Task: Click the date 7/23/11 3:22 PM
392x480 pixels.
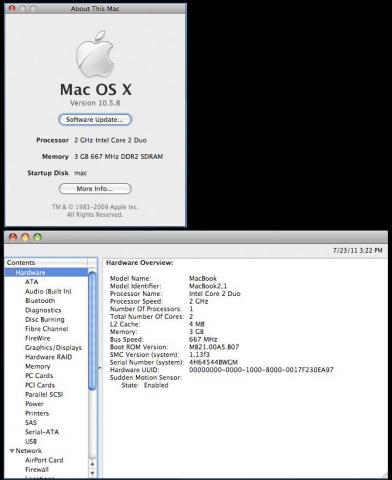Action: tap(358, 250)
